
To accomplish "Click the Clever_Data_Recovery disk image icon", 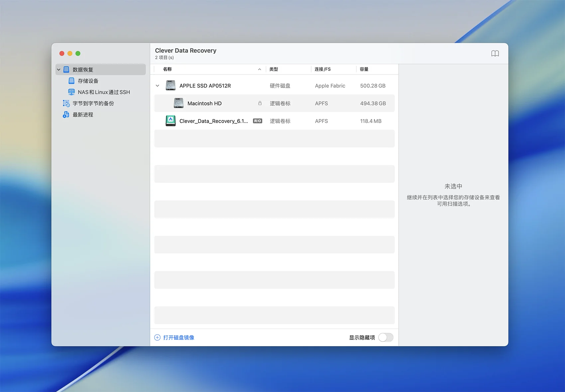I will pyautogui.click(x=170, y=121).
